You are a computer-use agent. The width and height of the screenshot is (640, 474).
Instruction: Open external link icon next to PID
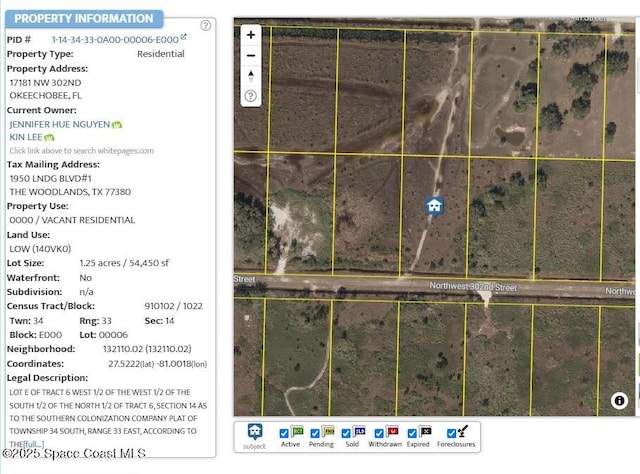[x=183, y=37]
